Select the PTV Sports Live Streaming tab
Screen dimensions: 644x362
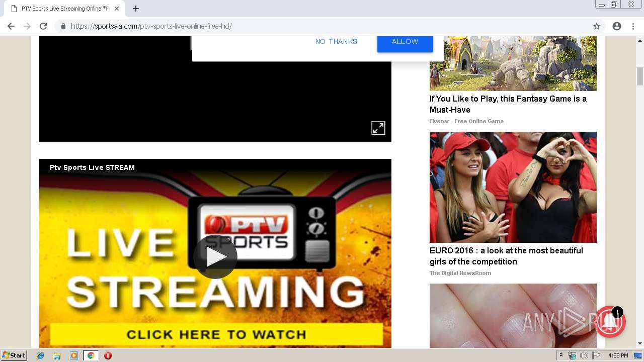[x=64, y=9]
